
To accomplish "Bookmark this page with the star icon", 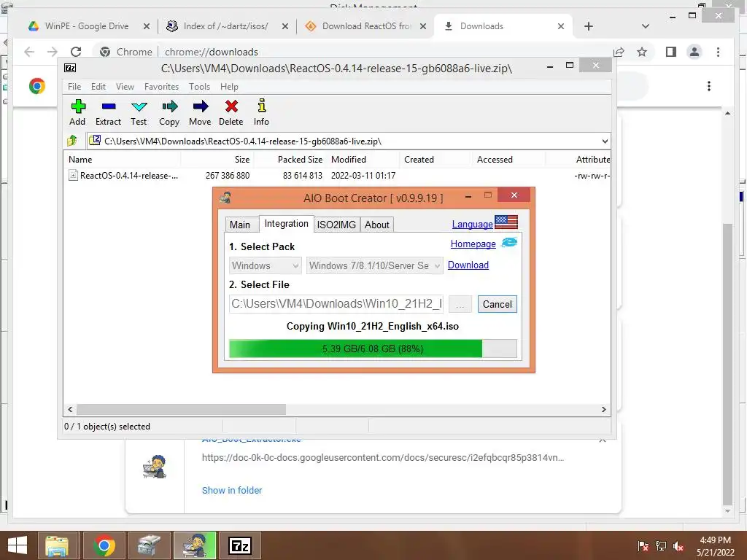I will [642, 52].
